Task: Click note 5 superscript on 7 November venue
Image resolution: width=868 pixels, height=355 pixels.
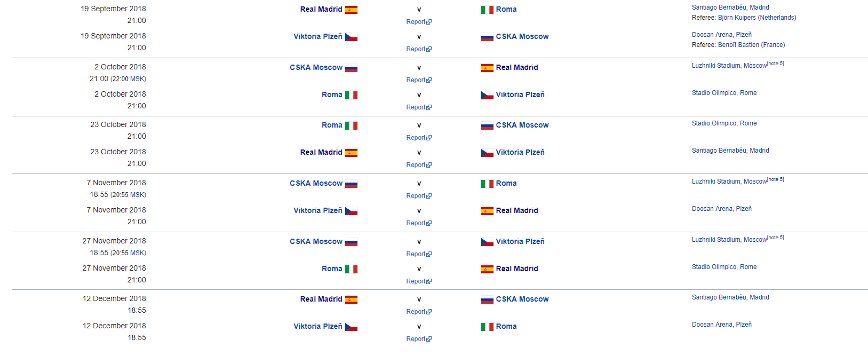Action: click(x=776, y=179)
